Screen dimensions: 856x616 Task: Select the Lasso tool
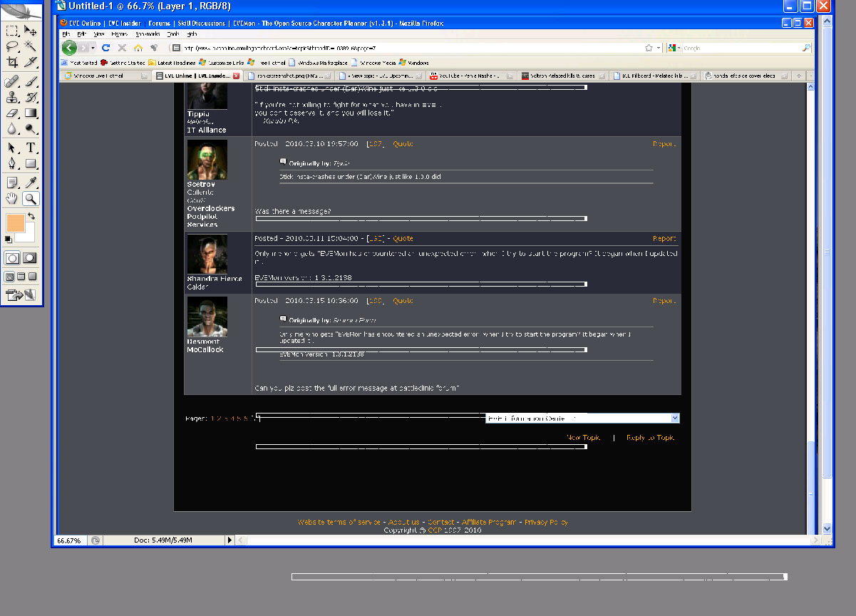(x=12, y=46)
